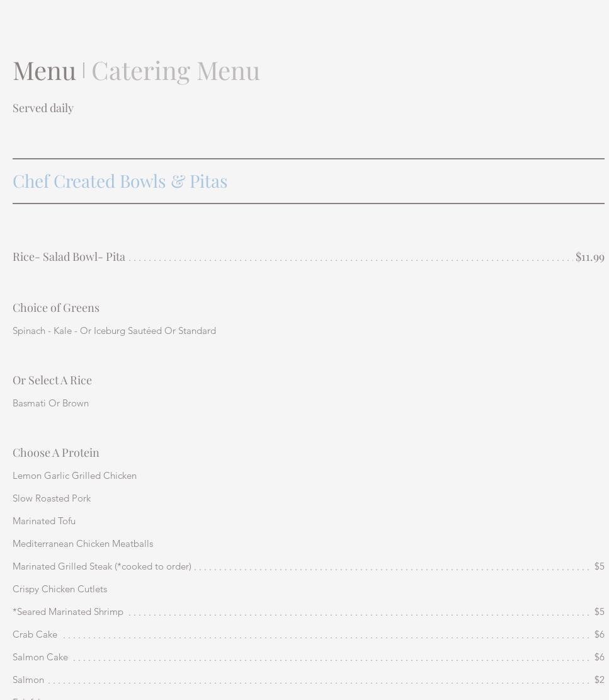Click the Choice of Greens heading
This screenshot has height=700, width=609.
click(56, 307)
